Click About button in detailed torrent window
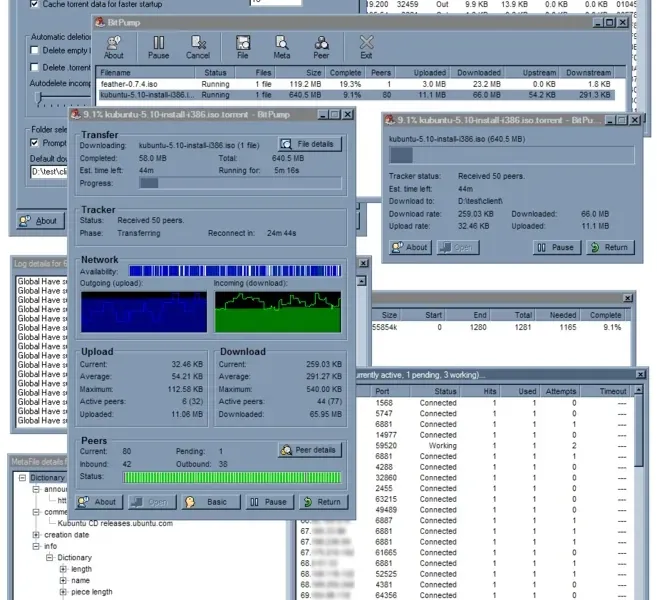Viewport: 657px width, 600px height. [x=99, y=502]
